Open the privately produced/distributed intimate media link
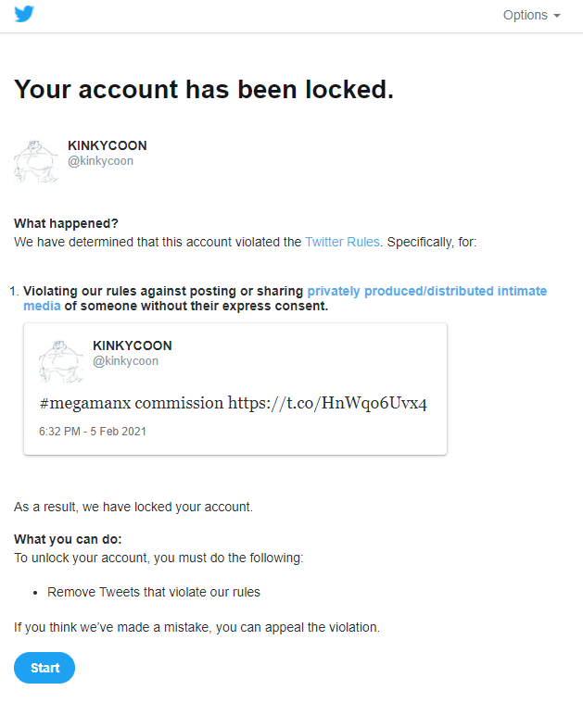Image resolution: width=583 pixels, height=728 pixels. [x=426, y=291]
